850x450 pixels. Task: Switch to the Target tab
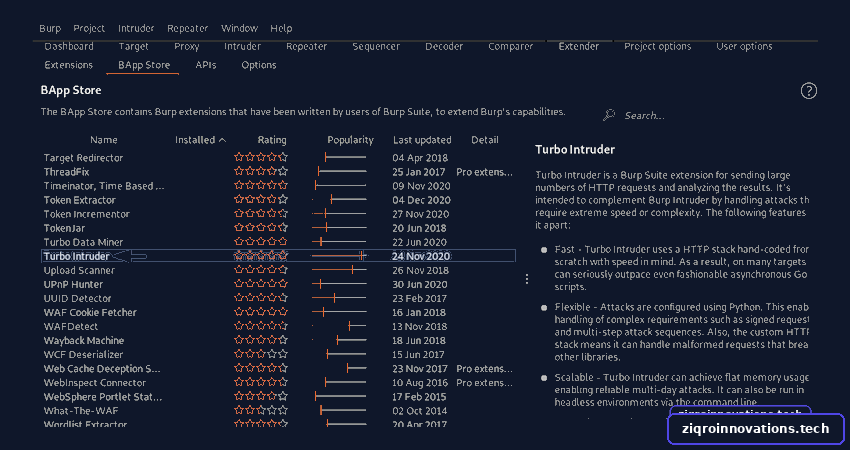click(133, 47)
